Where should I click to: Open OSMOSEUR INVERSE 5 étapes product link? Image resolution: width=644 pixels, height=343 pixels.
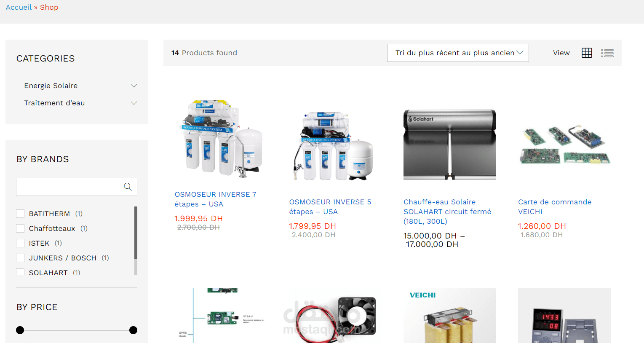(x=330, y=206)
